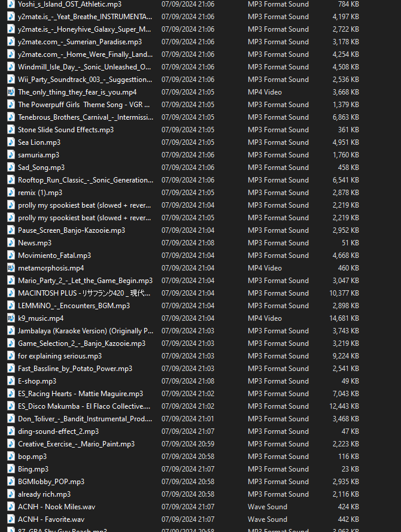Click the icon for Mario_Party_2_-_Let_the_Game_Begin.mp3
The width and height of the screenshot is (401, 532).
(11, 280)
